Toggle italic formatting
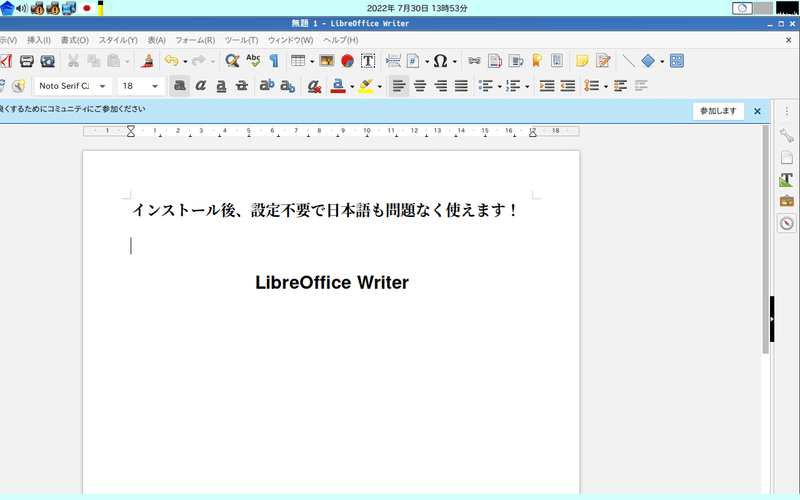This screenshot has height=500, width=800. tap(201, 86)
